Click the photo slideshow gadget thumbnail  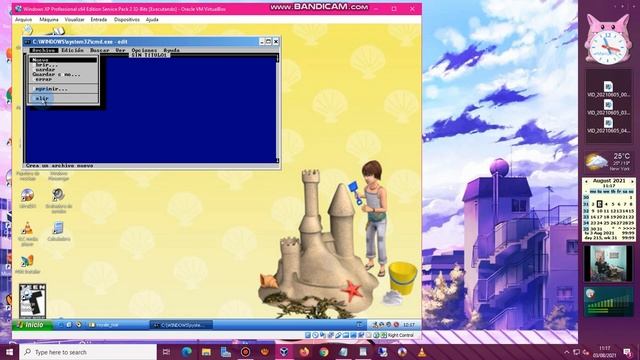point(608,263)
